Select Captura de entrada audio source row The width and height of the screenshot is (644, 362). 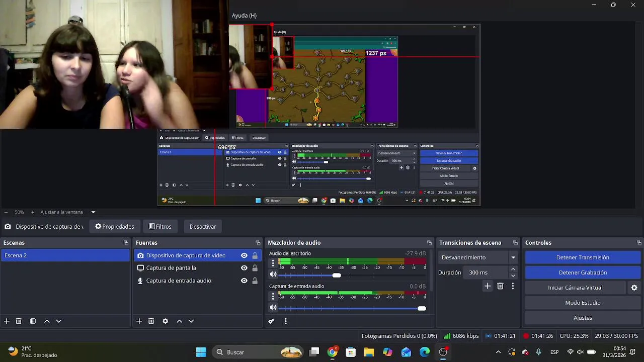pyautogui.click(x=197, y=281)
